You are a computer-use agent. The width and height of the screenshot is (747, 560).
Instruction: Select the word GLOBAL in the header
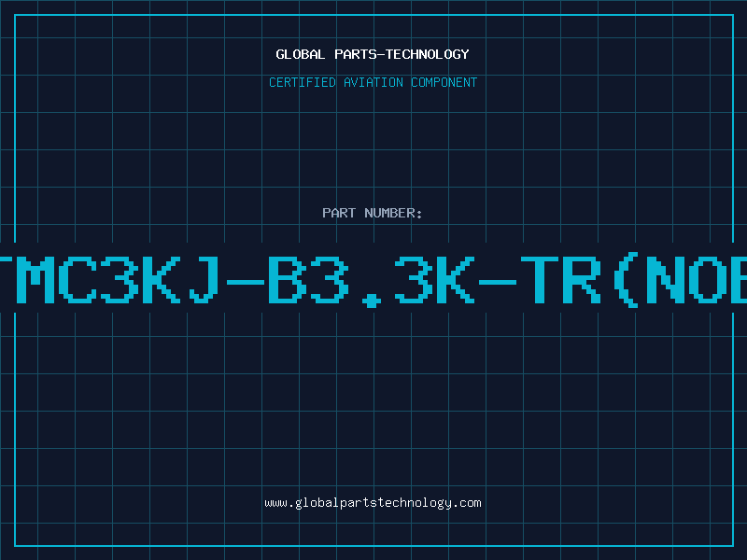[x=300, y=54]
